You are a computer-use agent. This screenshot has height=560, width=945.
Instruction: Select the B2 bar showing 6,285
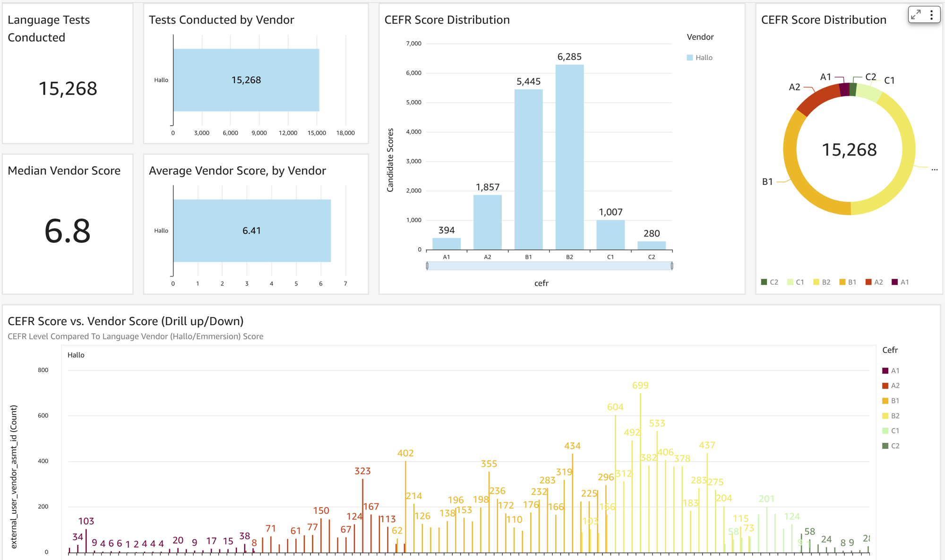[x=569, y=157]
